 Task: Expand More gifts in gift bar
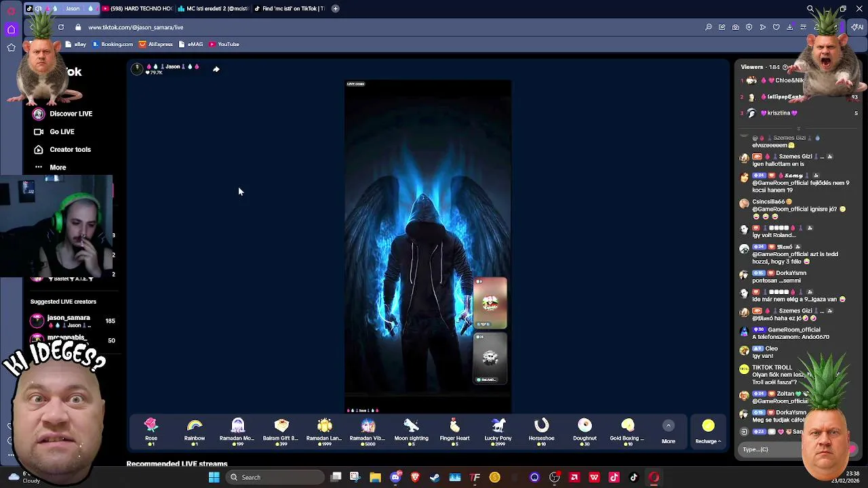[x=668, y=431]
